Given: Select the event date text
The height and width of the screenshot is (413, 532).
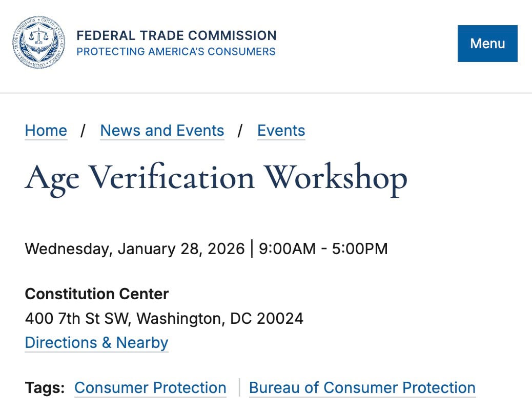Looking at the screenshot, I should coord(206,249).
